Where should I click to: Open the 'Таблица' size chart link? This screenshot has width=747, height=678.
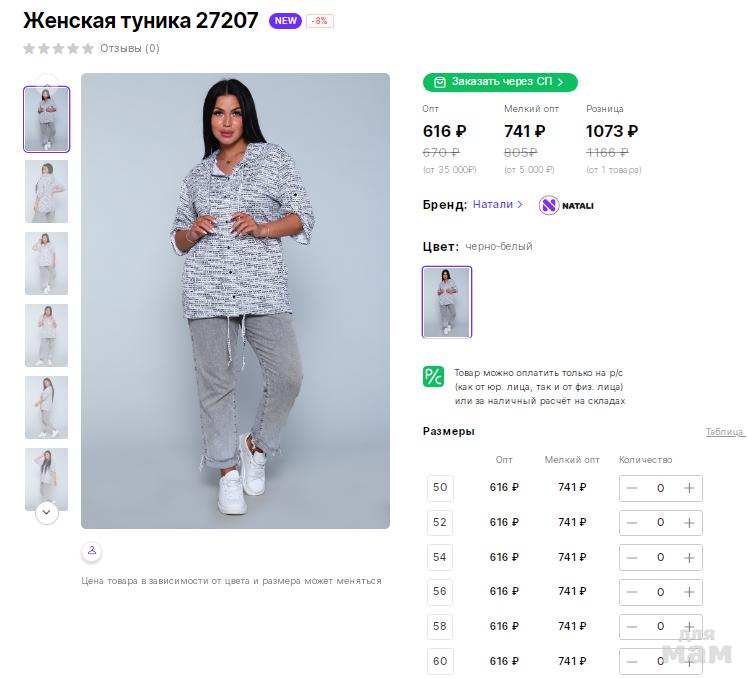tap(725, 432)
